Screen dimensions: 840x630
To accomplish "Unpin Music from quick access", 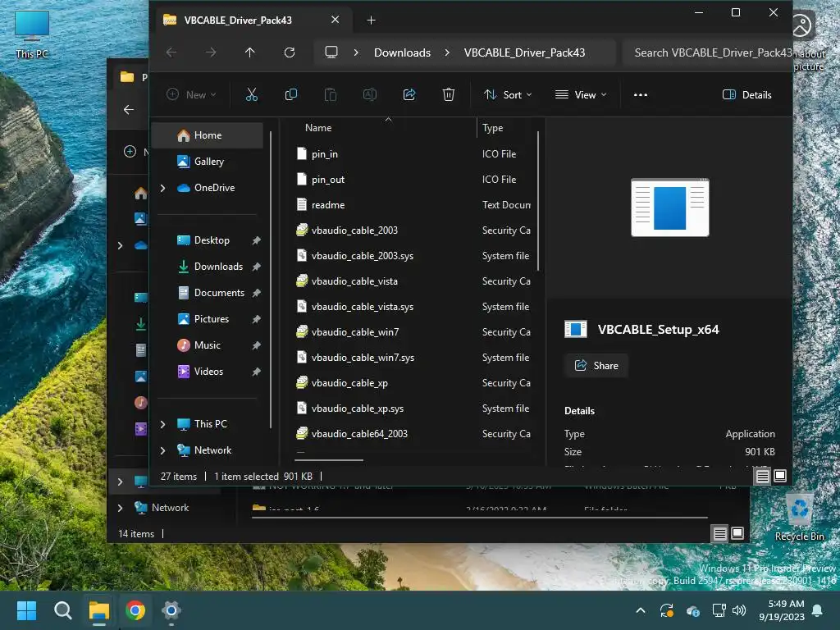I will 257,345.
